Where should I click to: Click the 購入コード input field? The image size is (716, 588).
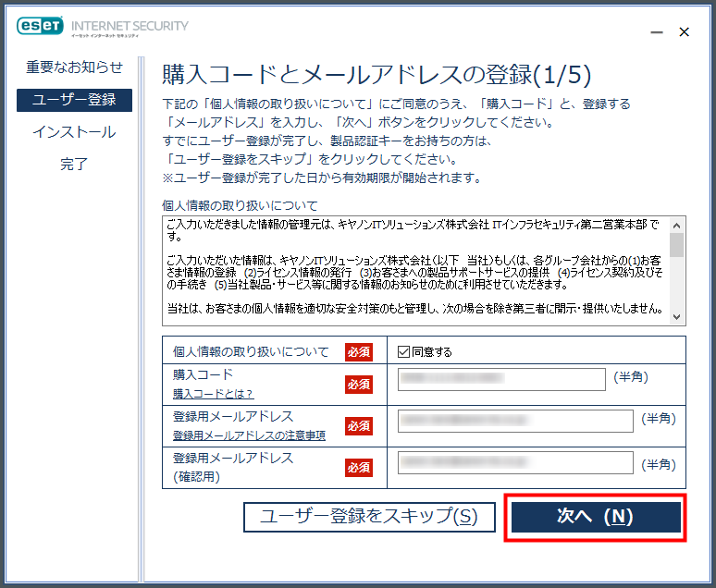[x=501, y=379]
